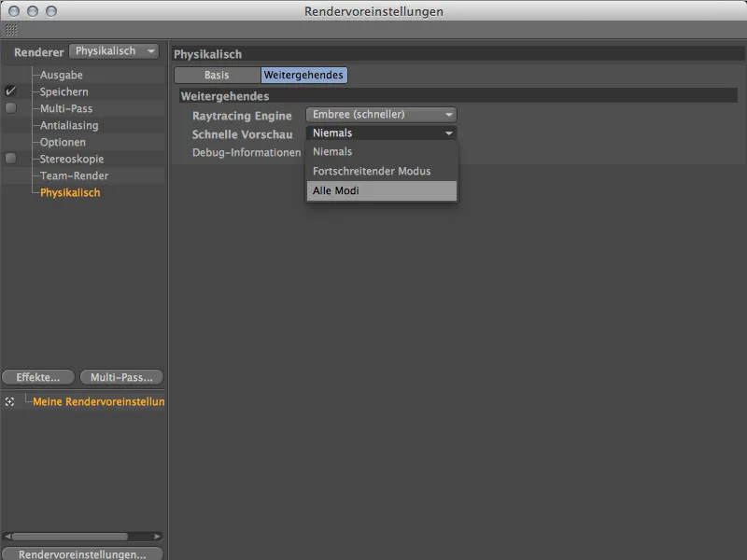Open the Effekte... dialog

tap(37, 377)
